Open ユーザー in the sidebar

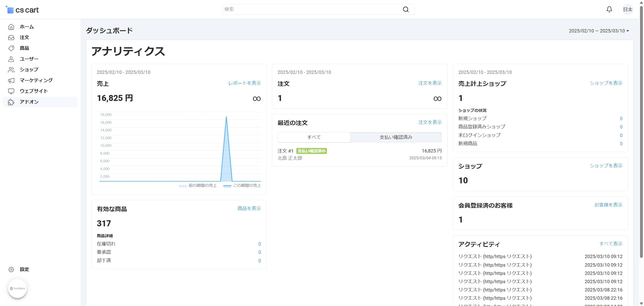click(40, 59)
